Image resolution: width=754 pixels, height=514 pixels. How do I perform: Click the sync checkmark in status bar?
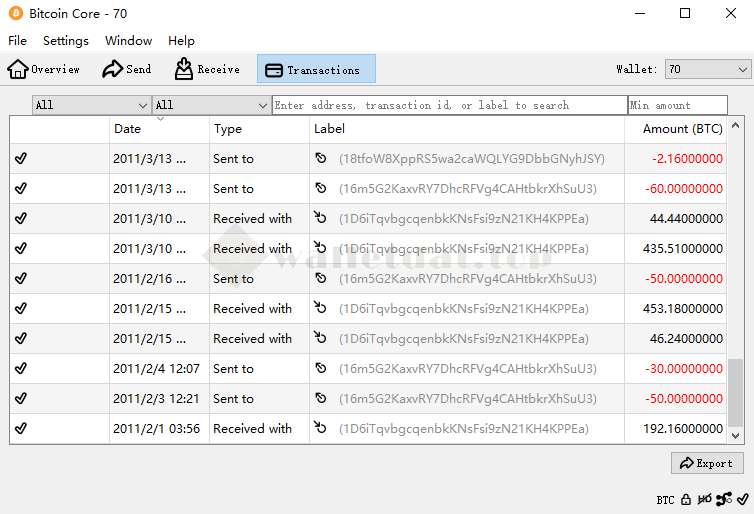click(x=743, y=499)
